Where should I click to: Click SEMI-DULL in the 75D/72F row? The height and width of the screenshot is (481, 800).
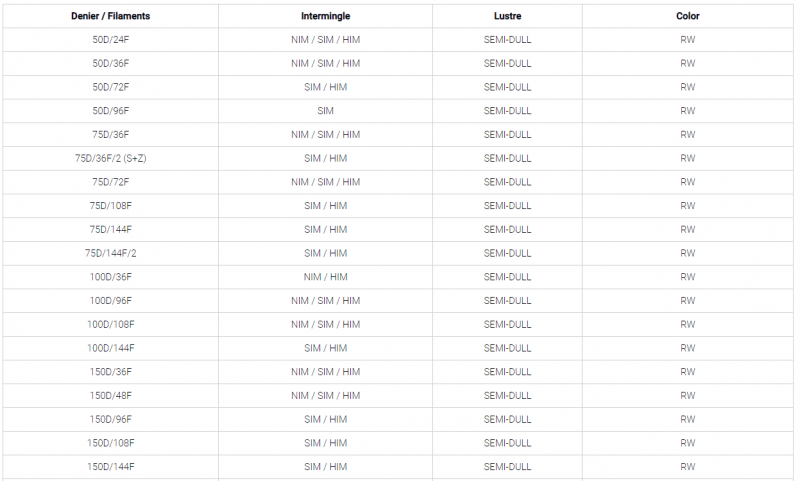point(507,182)
